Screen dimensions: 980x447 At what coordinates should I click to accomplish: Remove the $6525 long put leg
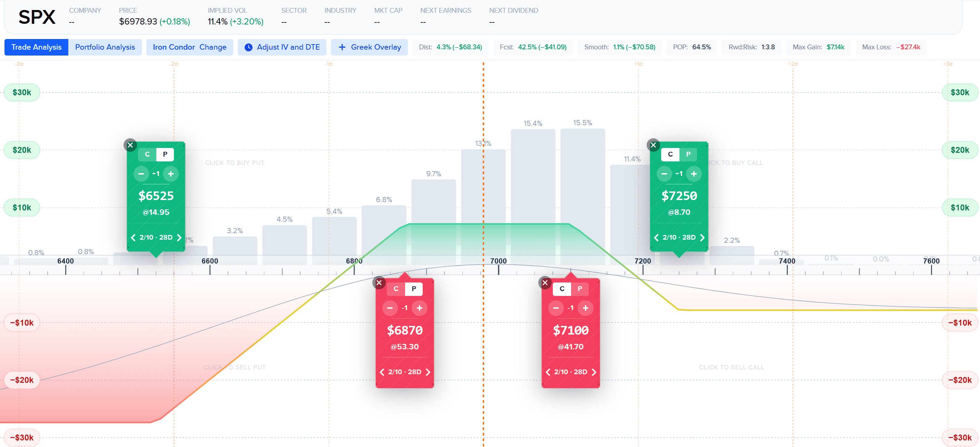tap(130, 145)
